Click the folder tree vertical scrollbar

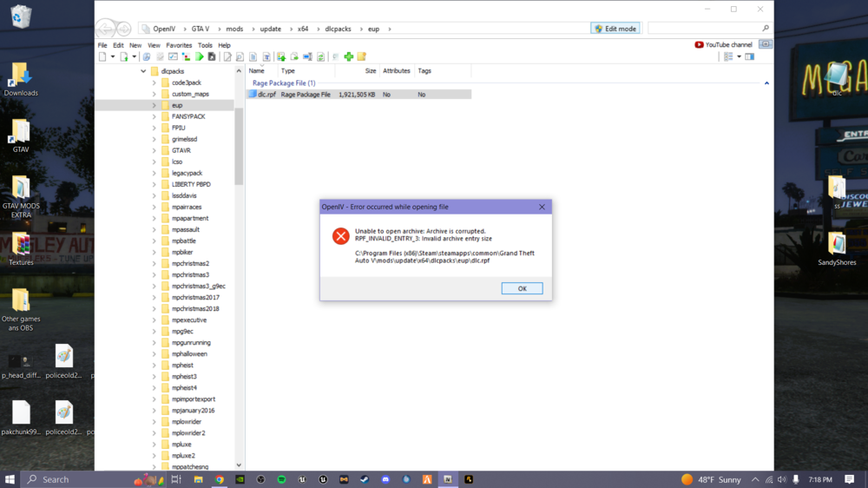(x=239, y=147)
